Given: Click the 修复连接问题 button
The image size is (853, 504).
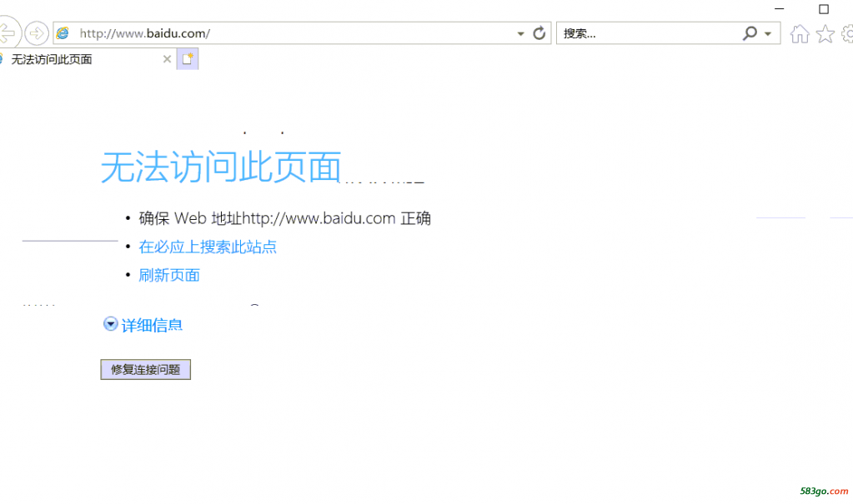Looking at the screenshot, I should pyautogui.click(x=146, y=370).
